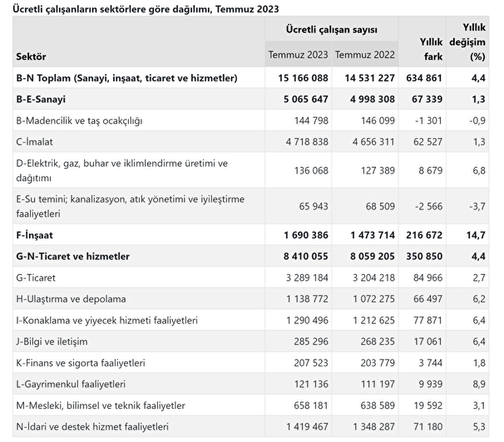
Task: Select 'J-Bilgi ve iletişim' row label
Action: [x=52, y=341]
